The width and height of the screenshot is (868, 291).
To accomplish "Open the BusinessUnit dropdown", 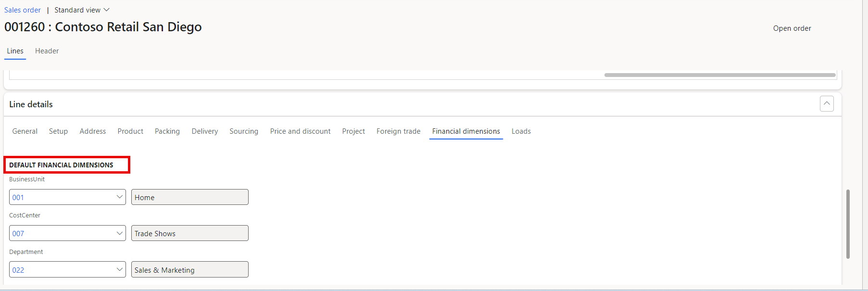I will 119,197.
